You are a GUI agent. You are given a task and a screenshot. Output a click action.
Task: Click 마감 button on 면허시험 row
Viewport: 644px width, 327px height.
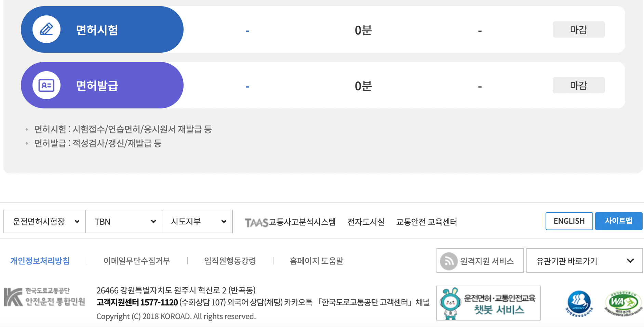579,29
